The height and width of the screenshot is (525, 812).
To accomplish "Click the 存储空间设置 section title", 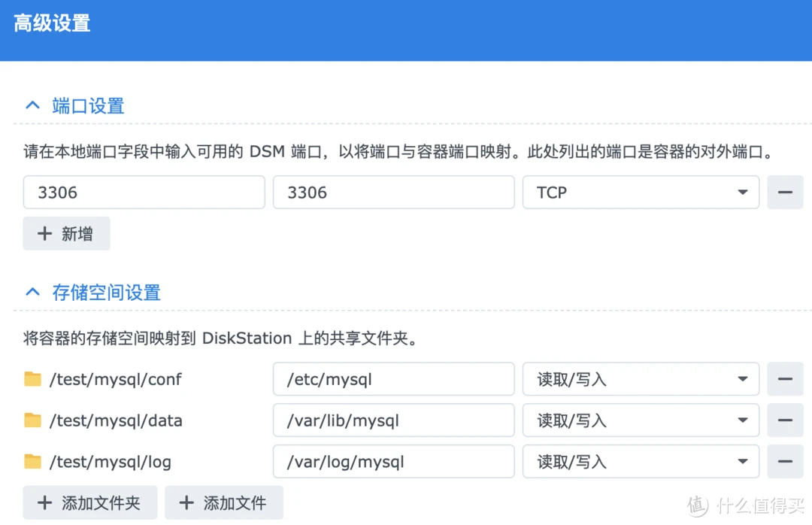I will click(106, 293).
